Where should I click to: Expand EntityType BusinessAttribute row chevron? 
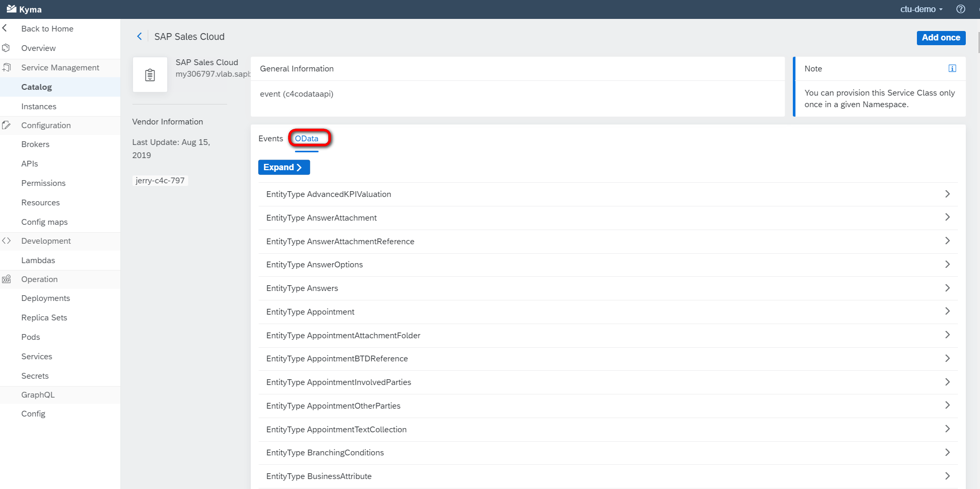pyautogui.click(x=947, y=476)
